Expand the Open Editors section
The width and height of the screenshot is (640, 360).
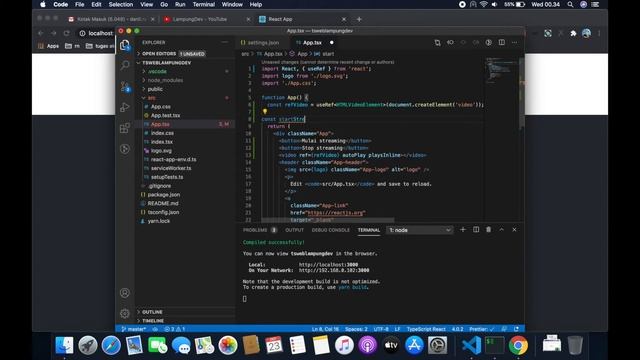pyautogui.click(x=185, y=54)
